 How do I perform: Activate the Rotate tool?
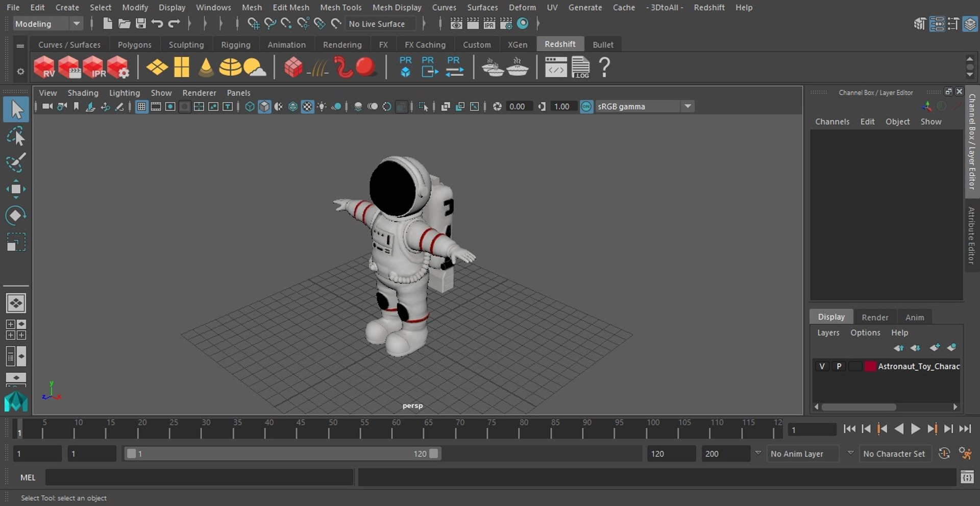pyautogui.click(x=16, y=215)
